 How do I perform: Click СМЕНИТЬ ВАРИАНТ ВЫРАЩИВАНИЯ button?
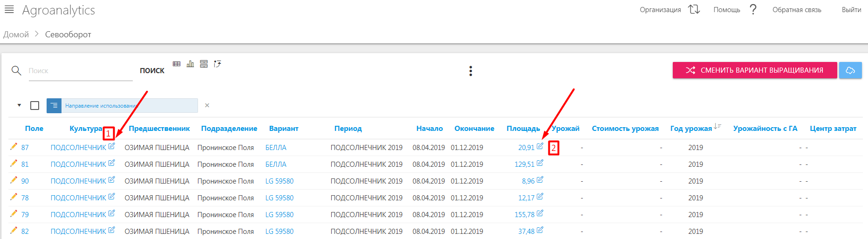pos(754,70)
